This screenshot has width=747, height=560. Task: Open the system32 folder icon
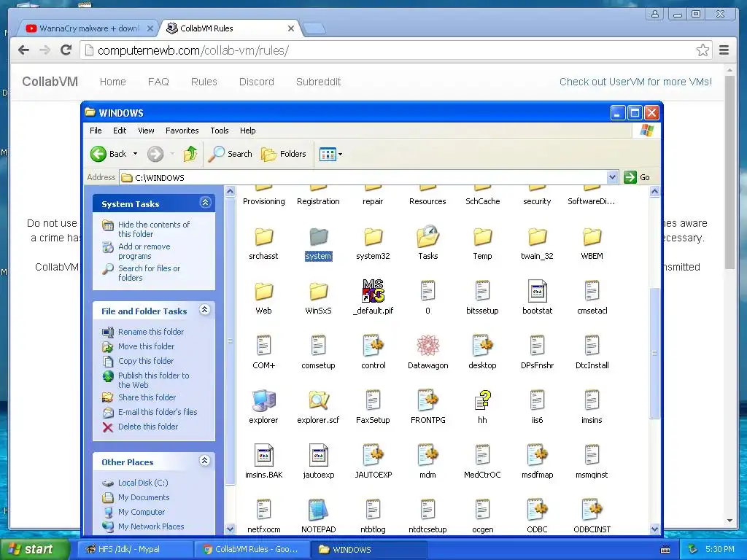[373, 237]
